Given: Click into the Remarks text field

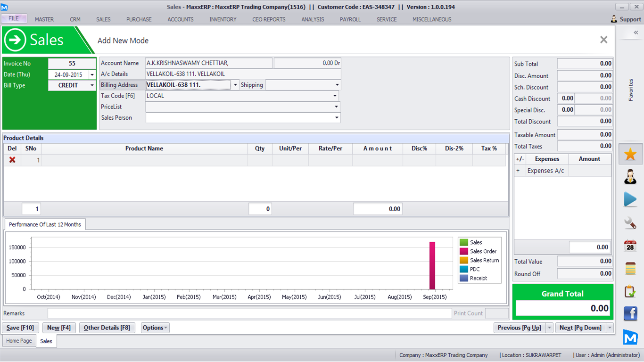Looking at the screenshot, I should pos(249,313).
